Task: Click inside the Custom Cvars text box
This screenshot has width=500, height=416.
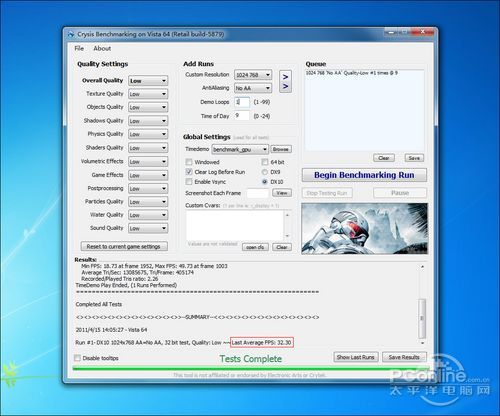Action: (235, 225)
